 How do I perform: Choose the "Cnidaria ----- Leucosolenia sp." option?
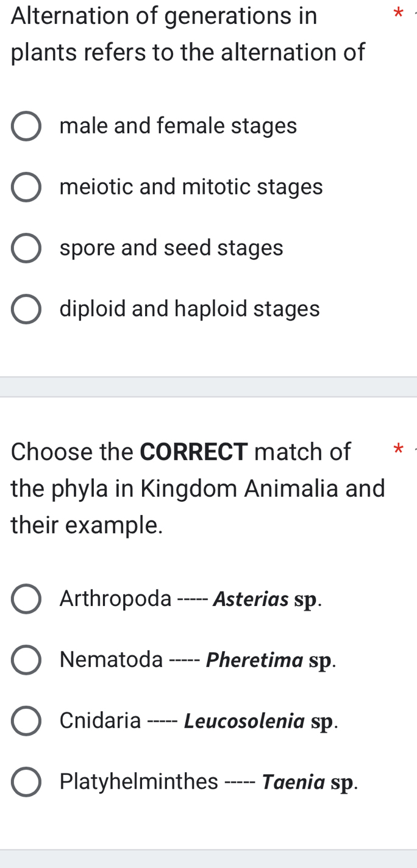click(26, 720)
